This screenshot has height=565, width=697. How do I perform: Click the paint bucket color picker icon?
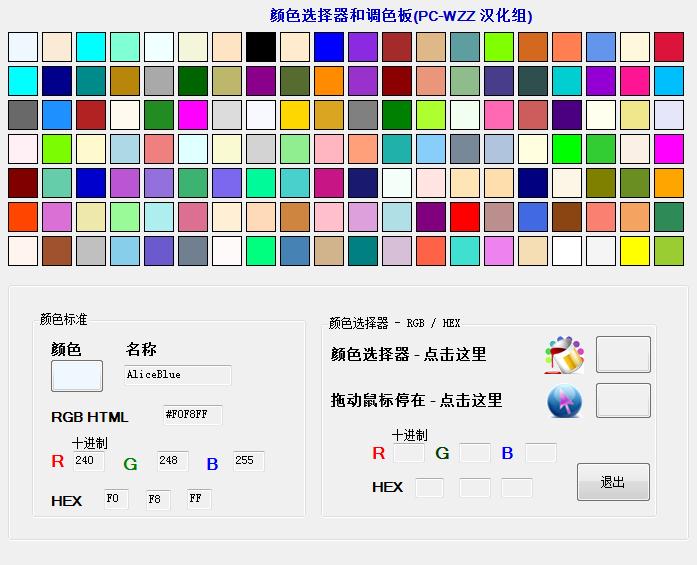(564, 355)
